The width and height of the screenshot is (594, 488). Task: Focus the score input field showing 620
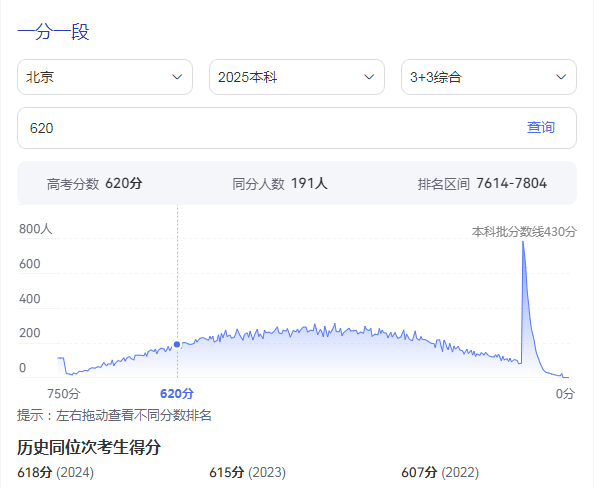(x=297, y=128)
